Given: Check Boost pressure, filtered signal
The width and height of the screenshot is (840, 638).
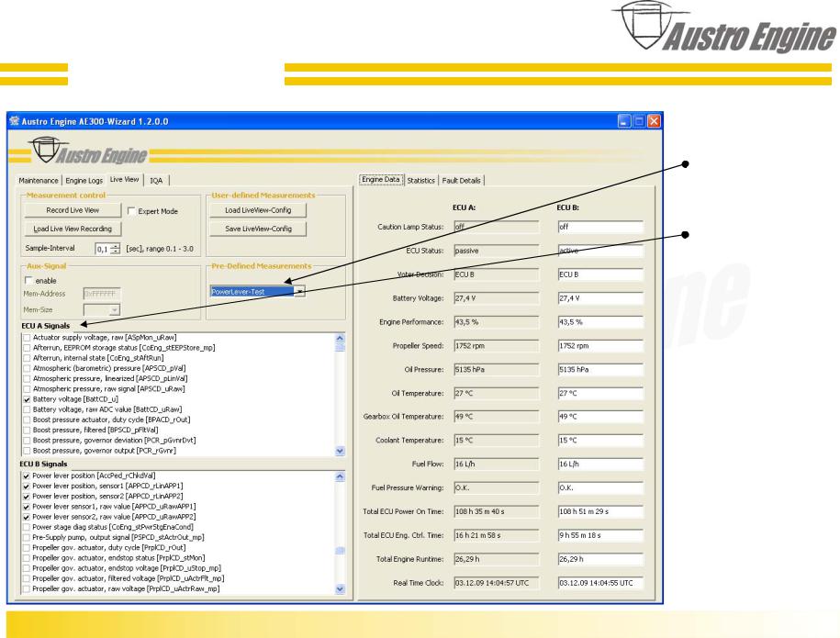Looking at the screenshot, I should click(x=27, y=431).
